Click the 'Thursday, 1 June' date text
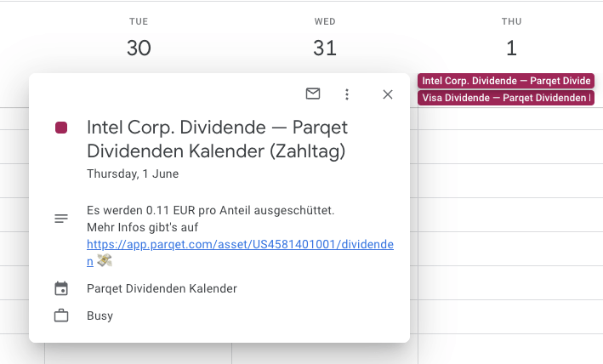 pos(133,173)
